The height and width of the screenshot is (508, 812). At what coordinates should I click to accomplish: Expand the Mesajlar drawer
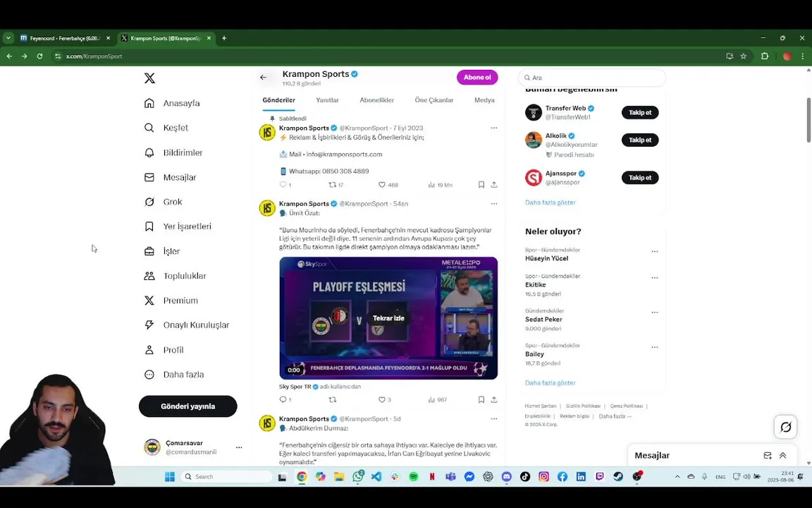tap(783, 456)
